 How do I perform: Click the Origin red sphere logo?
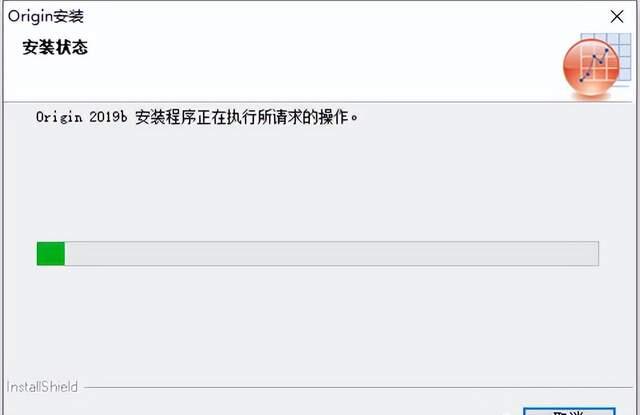pyautogui.click(x=590, y=68)
